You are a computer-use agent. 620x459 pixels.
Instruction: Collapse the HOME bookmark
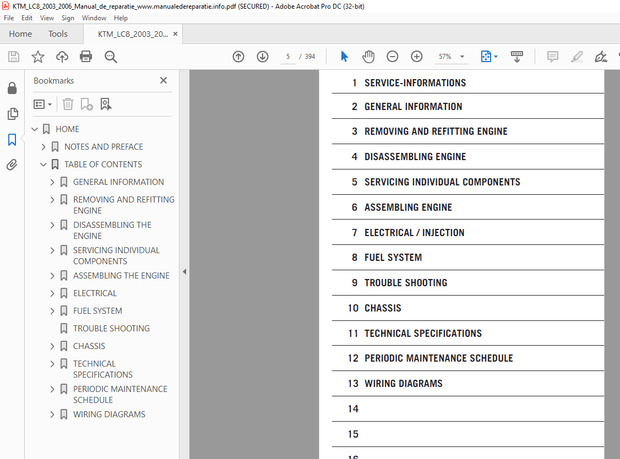pyautogui.click(x=34, y=129)
